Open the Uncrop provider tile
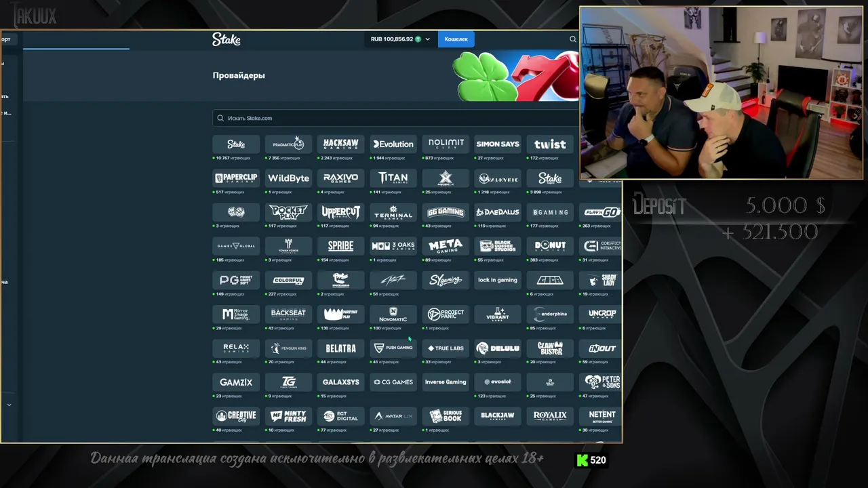This screenshot has height=488, width=868. pos(601,314)
